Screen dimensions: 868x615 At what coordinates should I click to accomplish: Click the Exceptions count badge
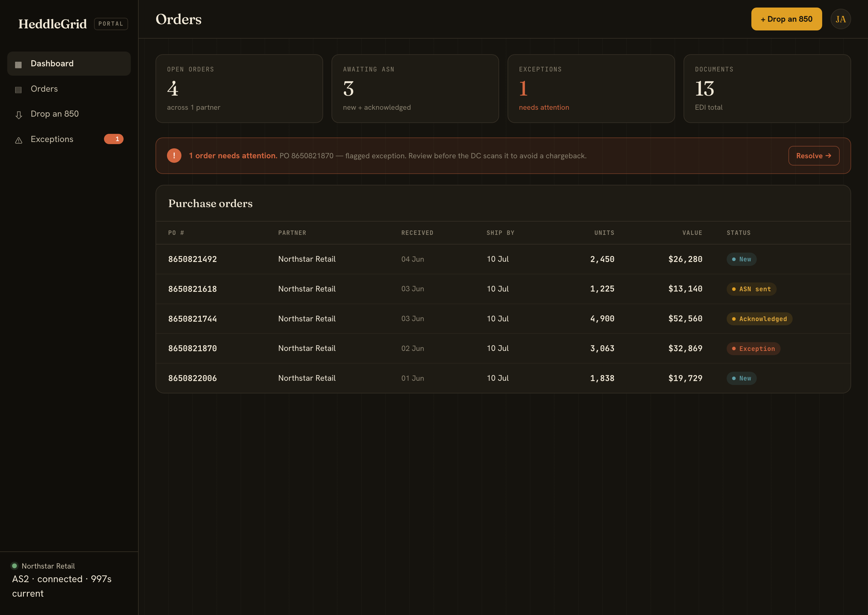click(x=114, y=139)
